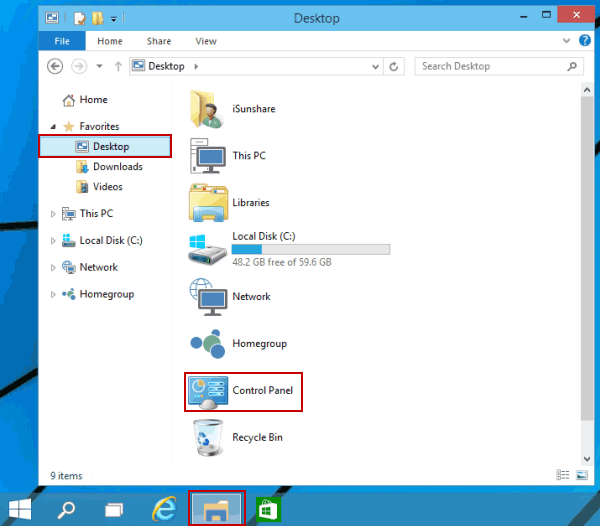Go up one level with Up arrow
600x526 pixels.
tap(118, 67)
